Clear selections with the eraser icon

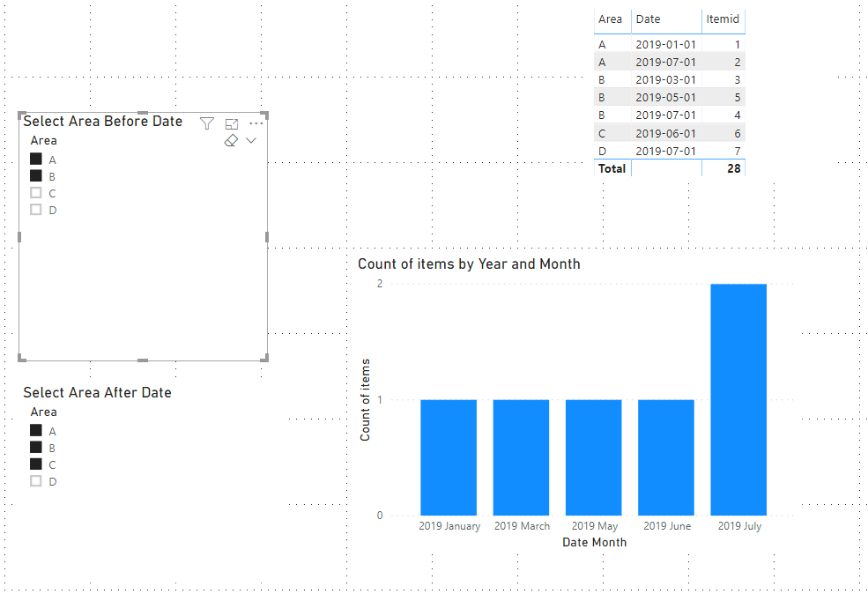[232, 141]
